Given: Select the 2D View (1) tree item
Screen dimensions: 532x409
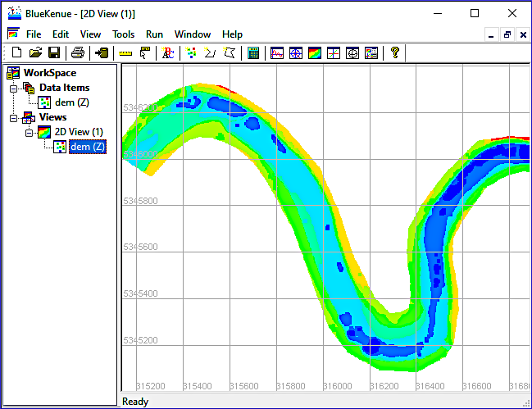Looking at the screenshot, I should point(79,132).
